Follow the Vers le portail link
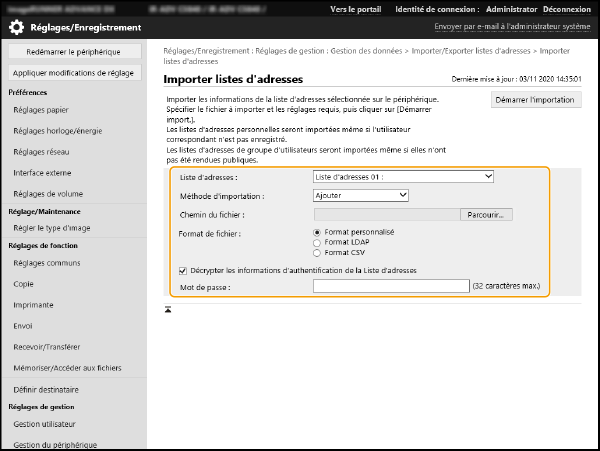600x451 pixels. click(357, 9)
